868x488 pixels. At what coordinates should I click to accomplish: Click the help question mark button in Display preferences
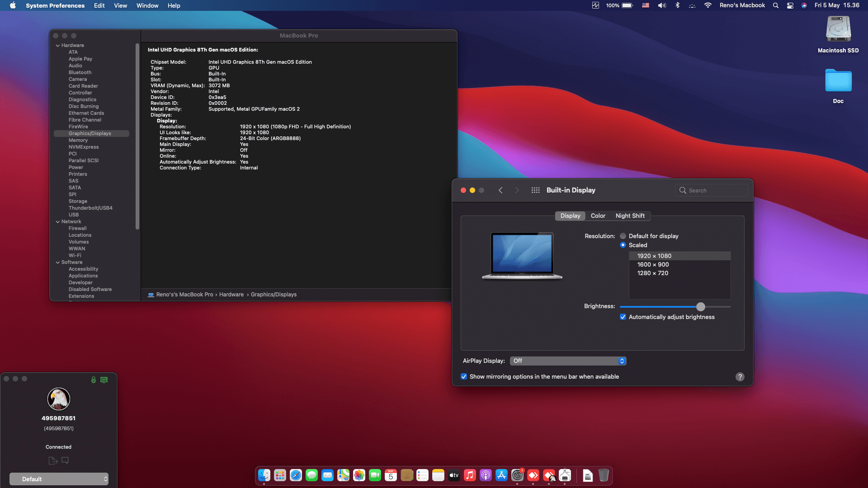pyautogui.click(x=740, y=377)
